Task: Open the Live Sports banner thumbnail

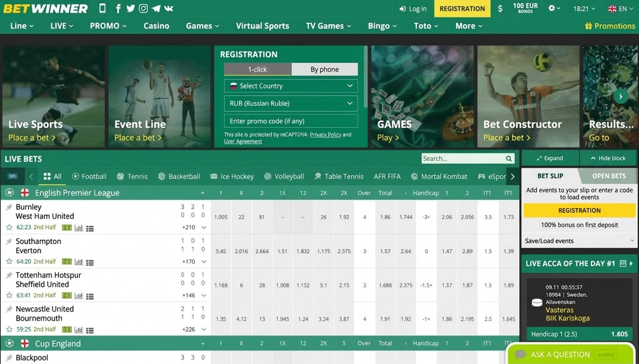Action: 54,96
